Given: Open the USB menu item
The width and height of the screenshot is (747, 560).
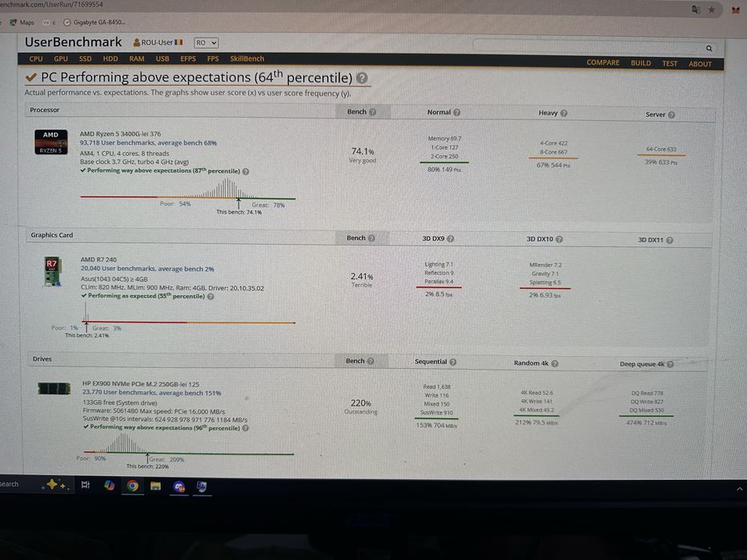Looking at the screenshot, I should click(163, 58).
